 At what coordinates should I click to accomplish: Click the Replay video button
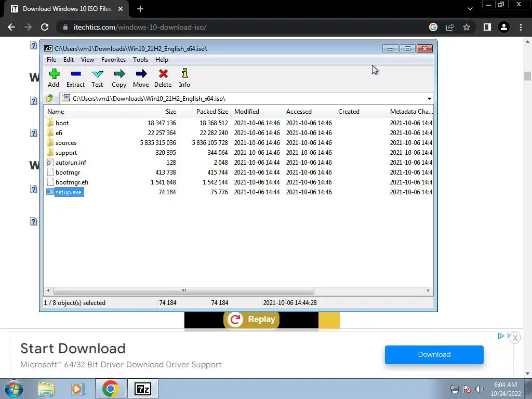(251, 320)
